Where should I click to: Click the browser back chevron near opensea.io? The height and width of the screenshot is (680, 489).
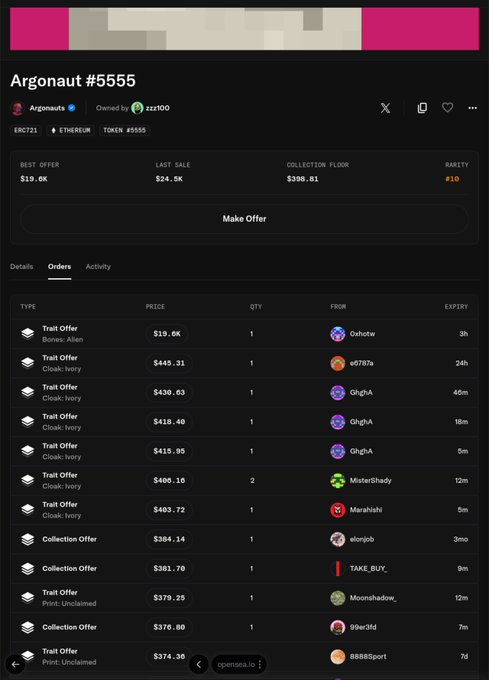(199, 664)
